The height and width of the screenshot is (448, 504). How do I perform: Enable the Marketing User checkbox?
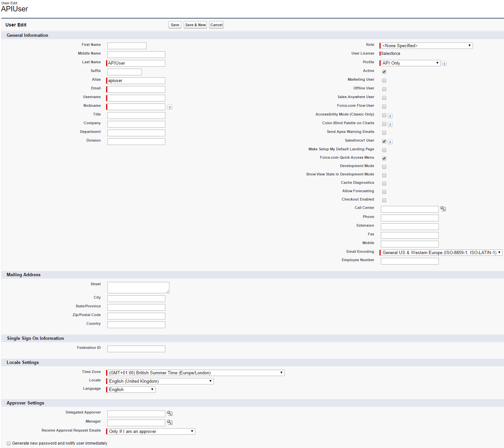384,80
